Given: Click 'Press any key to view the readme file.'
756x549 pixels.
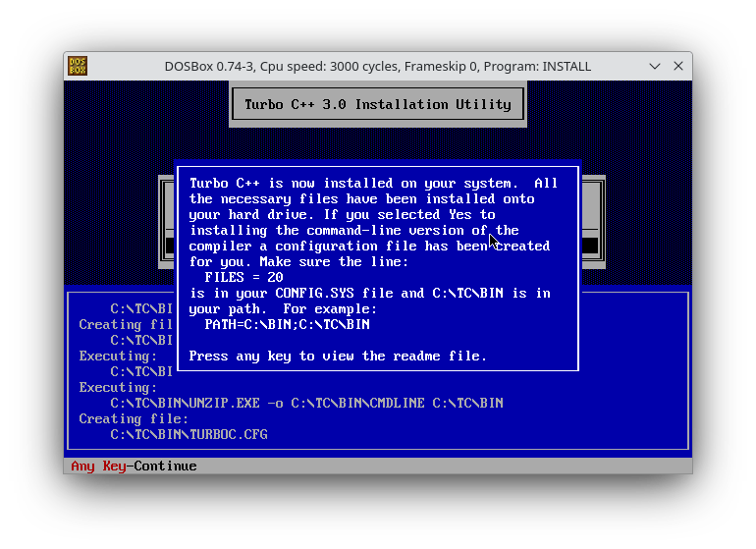Looking at the screenshot, I should [338, 357].
